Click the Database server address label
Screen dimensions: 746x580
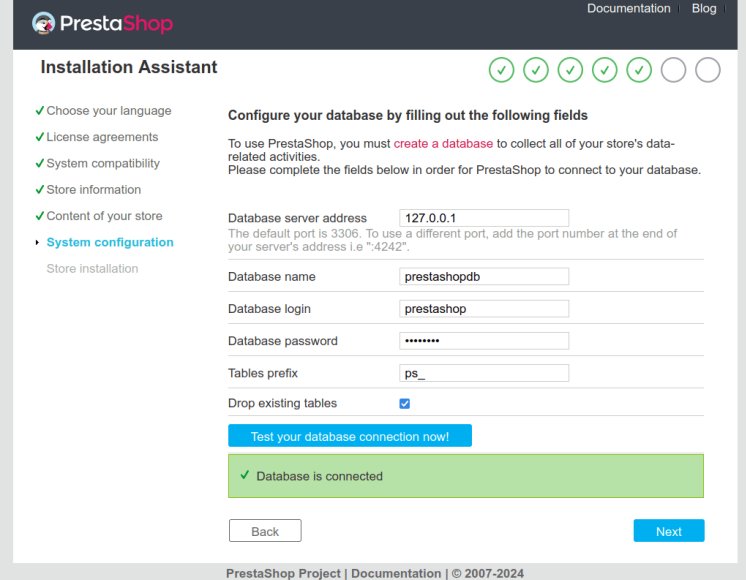[x=297, y=218]
